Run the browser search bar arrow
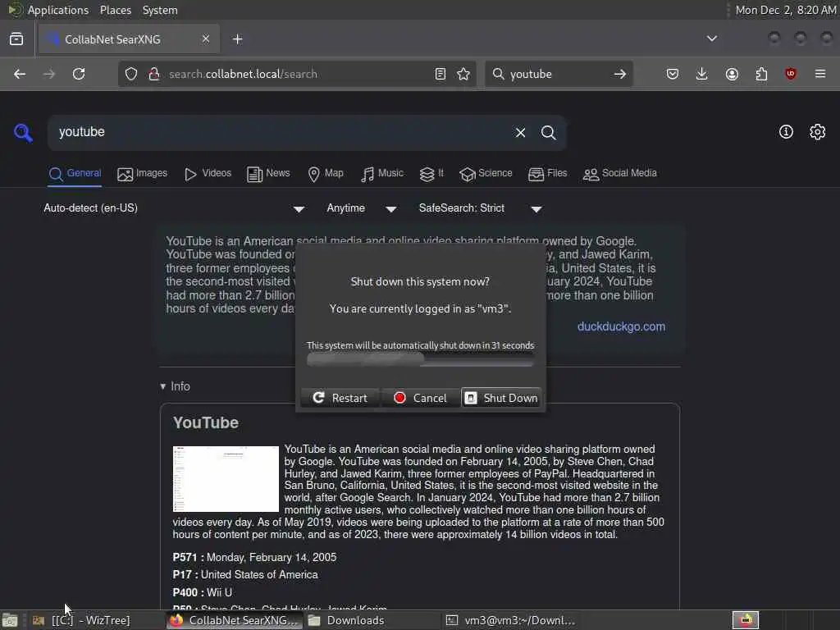Screen dimensions: 840x630 click(x=620, y=74)
